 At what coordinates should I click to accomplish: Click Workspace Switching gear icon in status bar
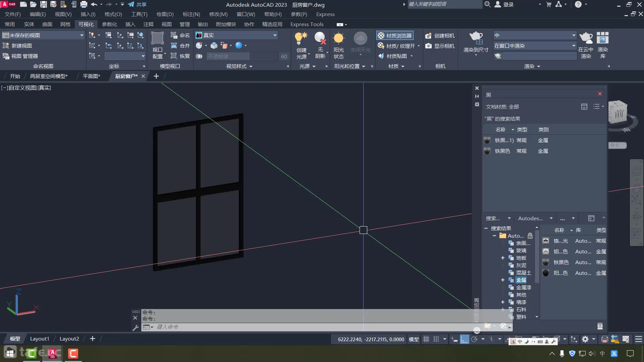tap(585, 339)
